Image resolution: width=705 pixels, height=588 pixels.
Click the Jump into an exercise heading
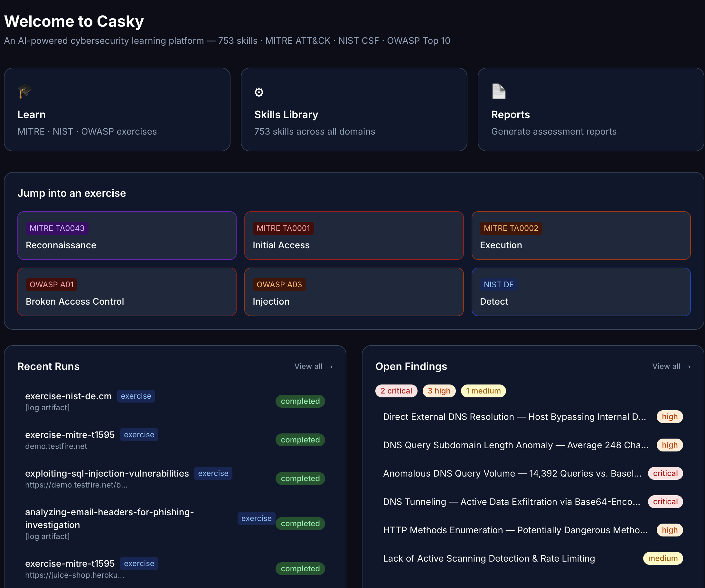click(71, 193)
